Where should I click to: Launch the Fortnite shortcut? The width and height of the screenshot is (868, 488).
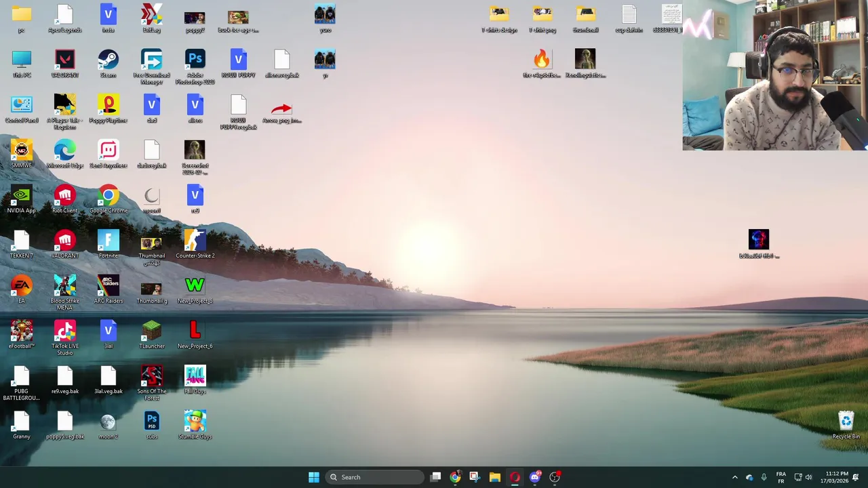108,245
